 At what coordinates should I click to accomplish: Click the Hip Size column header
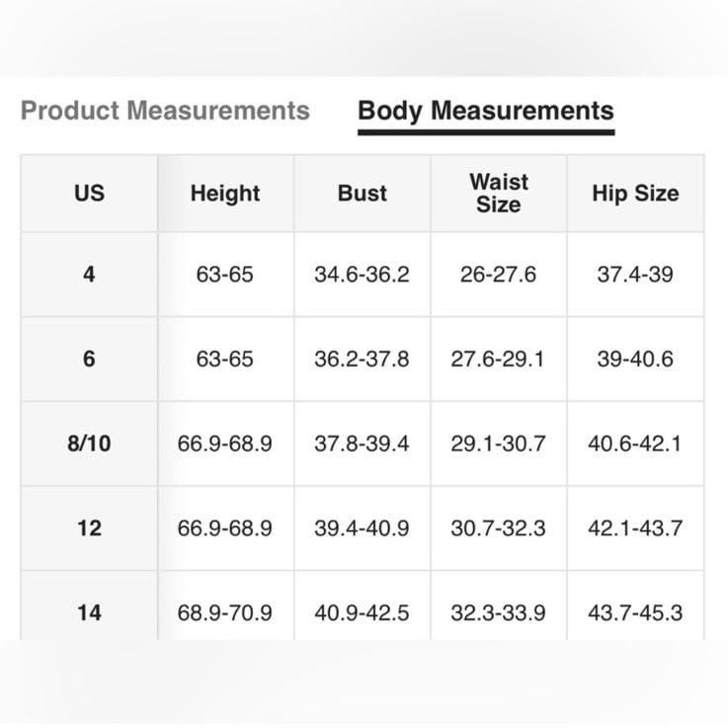click(635, 194)
